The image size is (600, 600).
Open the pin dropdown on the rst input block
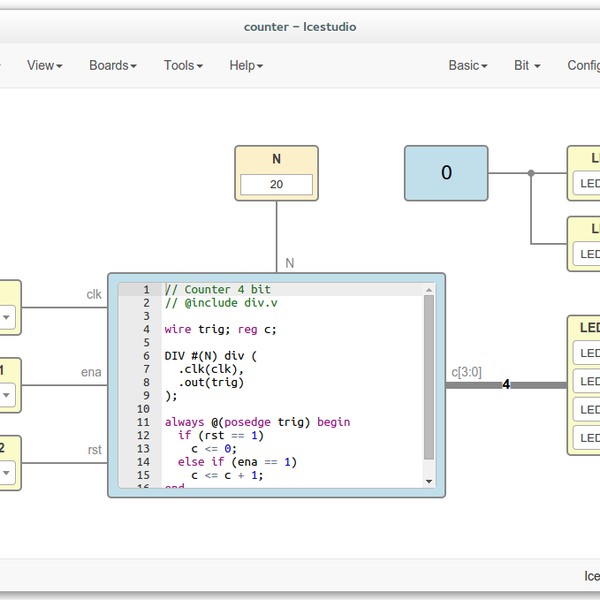[6, 473]
